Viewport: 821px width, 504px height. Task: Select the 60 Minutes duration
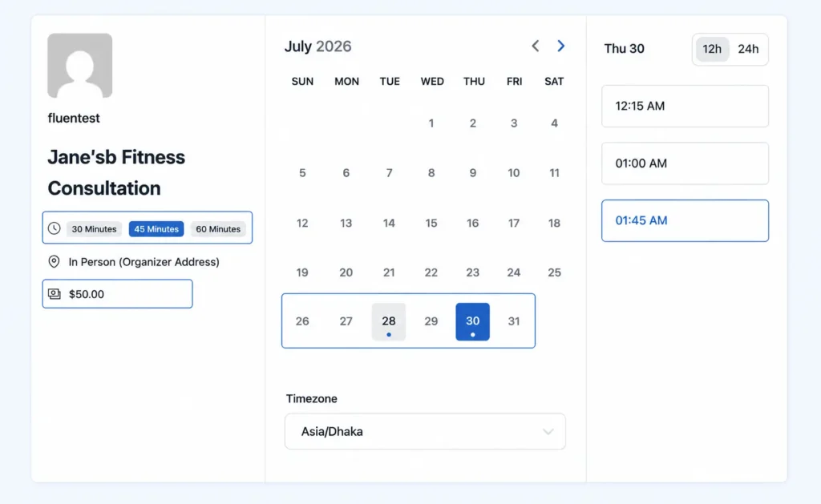(218, 229)
